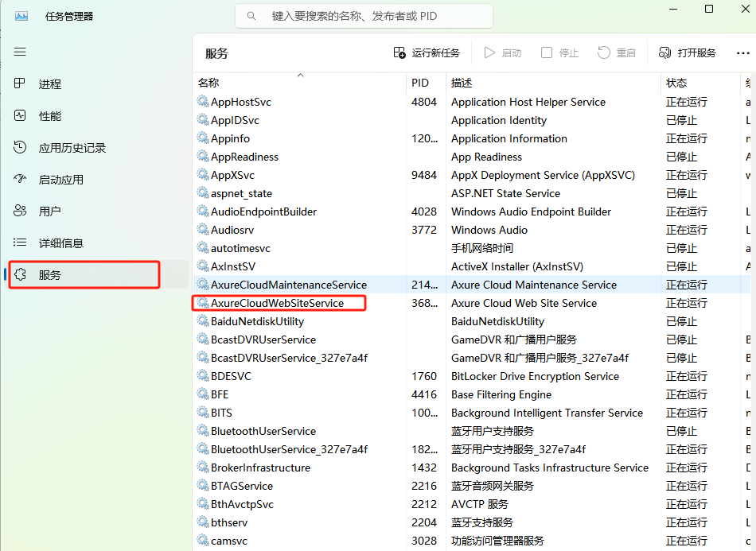
Task: Click the gear icon of BDESVC
Action: point(203,376)
